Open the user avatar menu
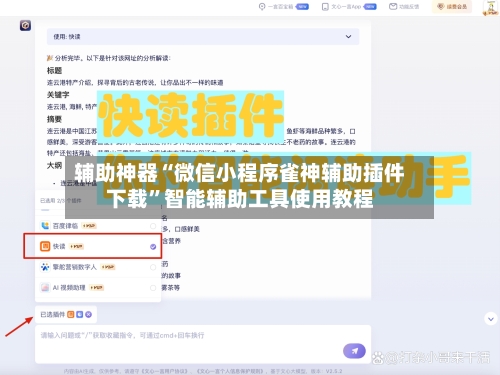 tap(491, 8)
